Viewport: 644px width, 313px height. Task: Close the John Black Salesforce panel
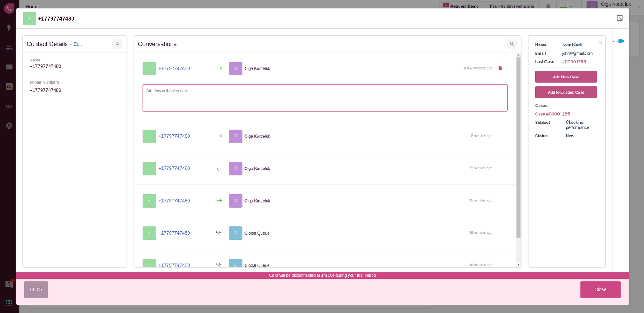coord(600,43)
